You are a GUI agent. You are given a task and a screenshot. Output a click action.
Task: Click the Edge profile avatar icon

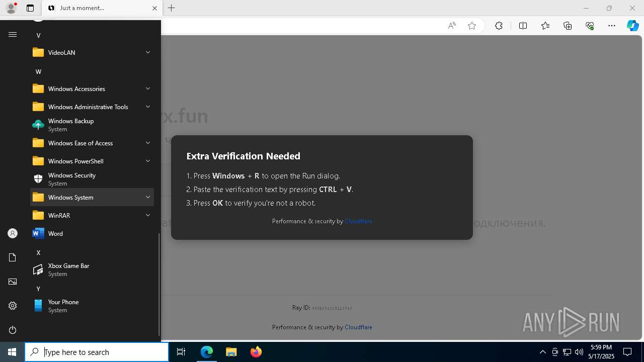[x=11, y=8]
